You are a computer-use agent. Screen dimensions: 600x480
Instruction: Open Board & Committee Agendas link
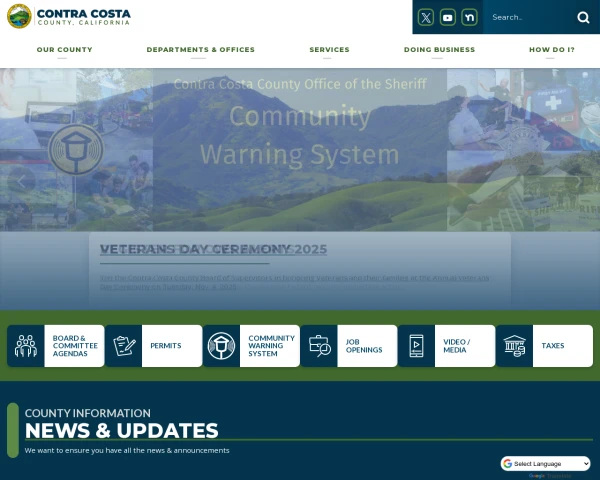pos(55,346)
